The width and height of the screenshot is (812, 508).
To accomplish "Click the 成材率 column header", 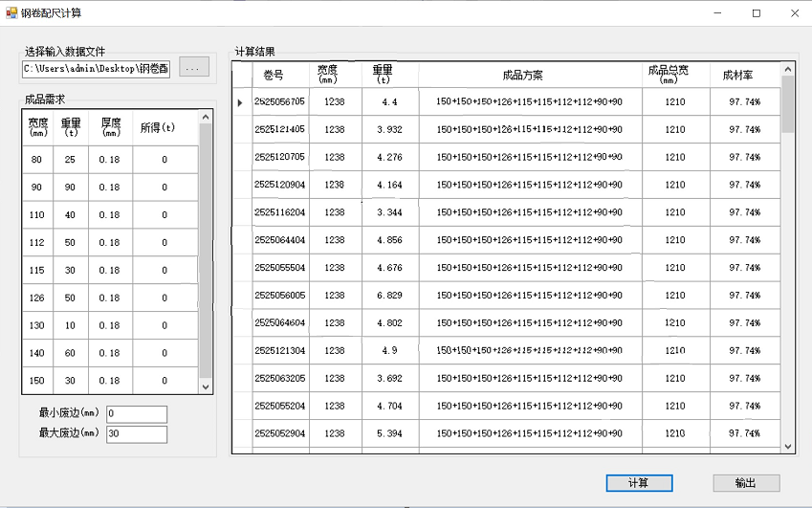I will tap(744, 75).
